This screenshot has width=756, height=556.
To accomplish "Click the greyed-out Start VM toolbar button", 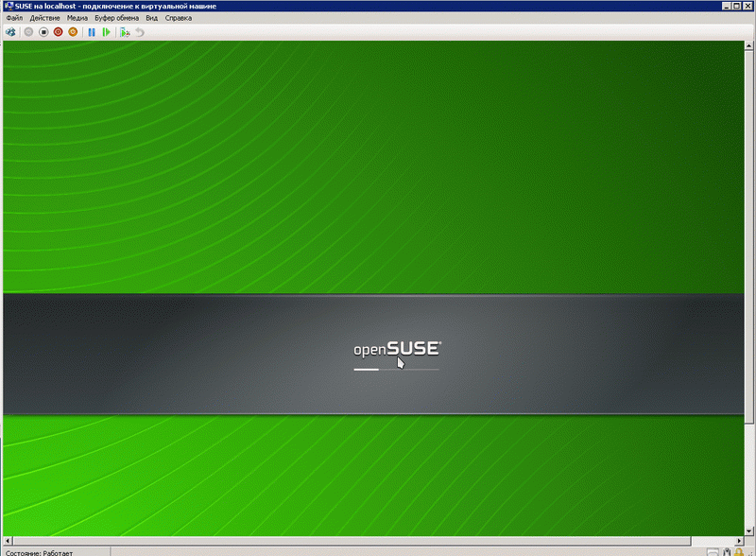I will coord(28,32).
